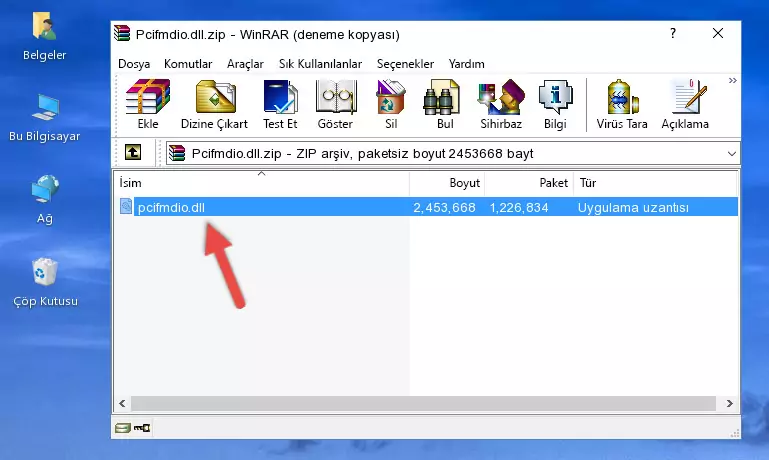Expand hidden toolbar buttons chevron

[732, 80]
